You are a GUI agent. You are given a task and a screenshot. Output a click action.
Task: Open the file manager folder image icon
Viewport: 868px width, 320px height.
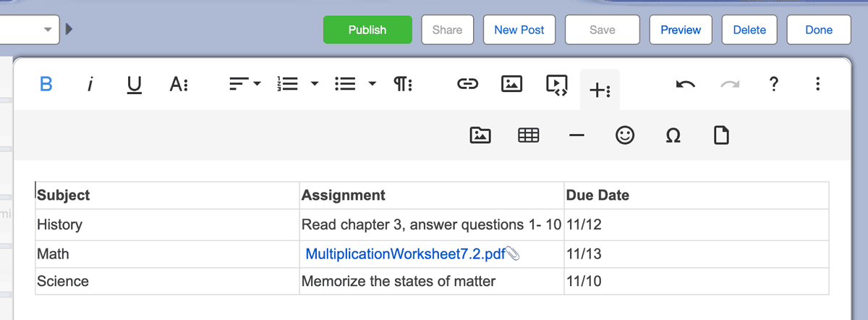[480, 135]
